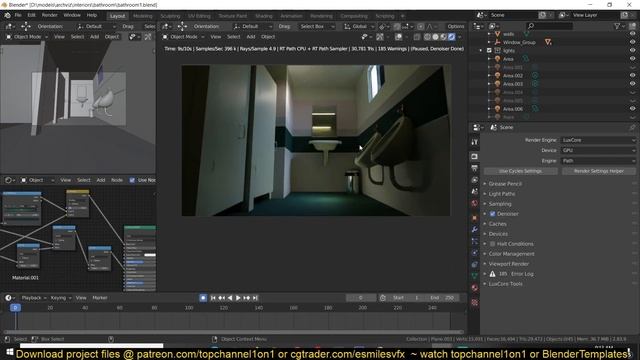Switch to the Shading workspace tab

pos(264,16)
